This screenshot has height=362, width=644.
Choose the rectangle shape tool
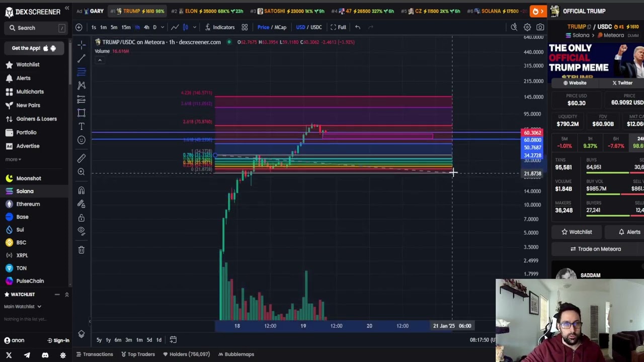point(81,113)
